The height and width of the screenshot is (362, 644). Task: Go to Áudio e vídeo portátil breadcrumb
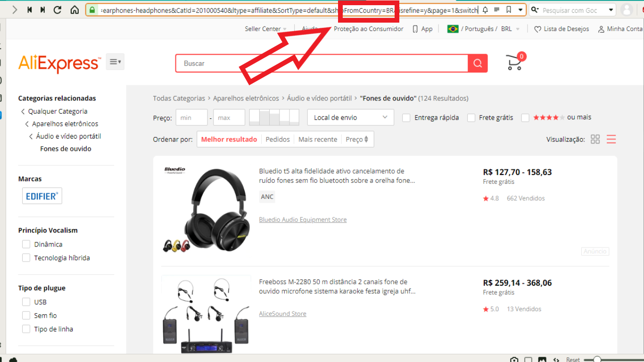tap(320, 99)
